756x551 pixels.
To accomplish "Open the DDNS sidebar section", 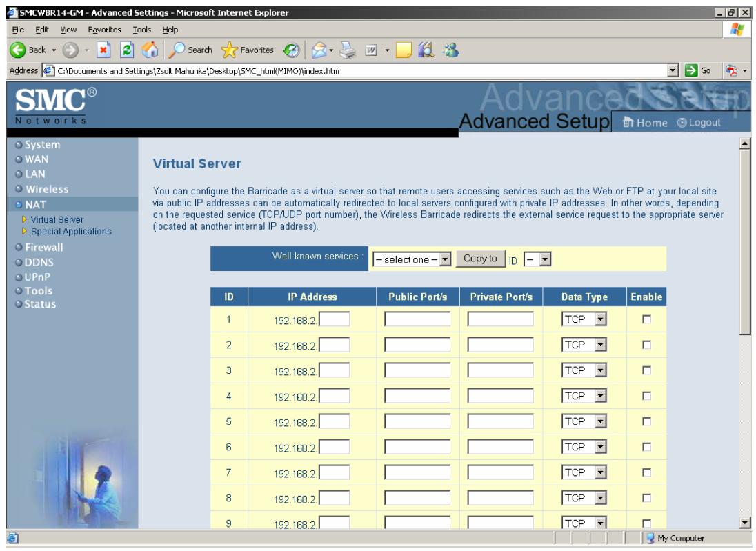I will (39, 263).
